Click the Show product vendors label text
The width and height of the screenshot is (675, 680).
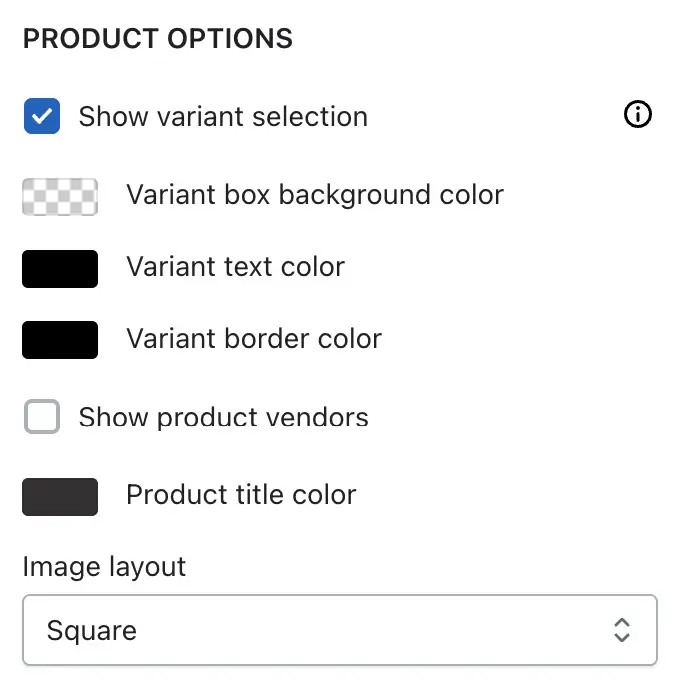coord(223,417)
